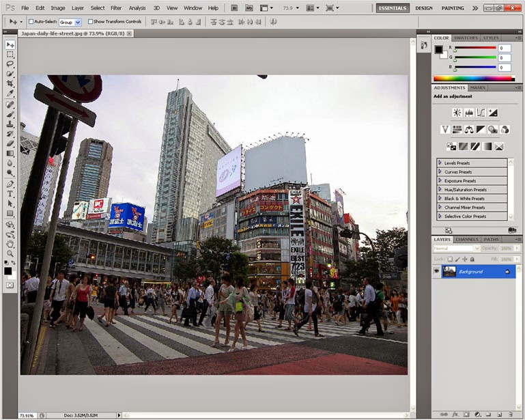The height and width of the screenshot is (420, 525).
Task: Switch to the Design workspace
Action: (x=424, y=8)
